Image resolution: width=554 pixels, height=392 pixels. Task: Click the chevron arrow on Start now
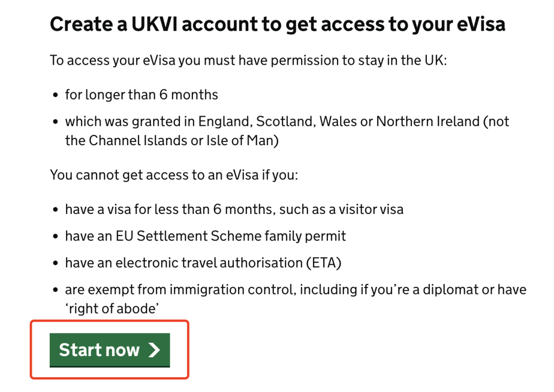[x=154, y=350]
